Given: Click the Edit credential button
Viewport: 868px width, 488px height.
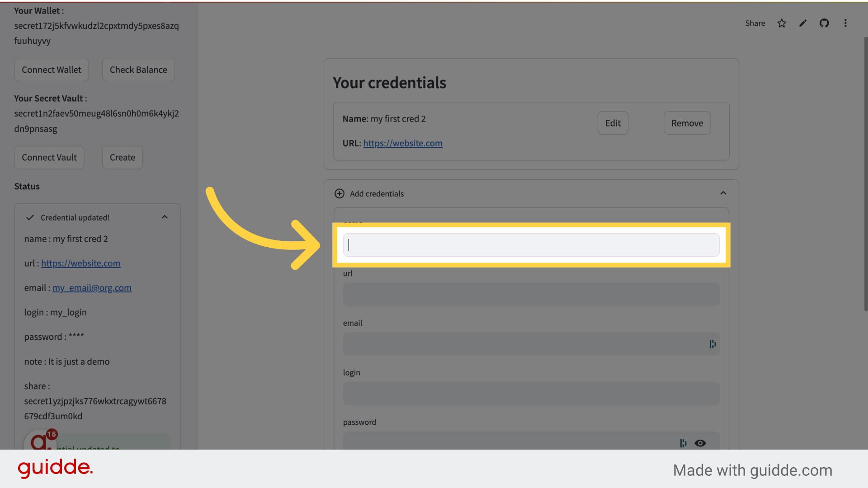Looking at the screenshot, I should 613,123.
